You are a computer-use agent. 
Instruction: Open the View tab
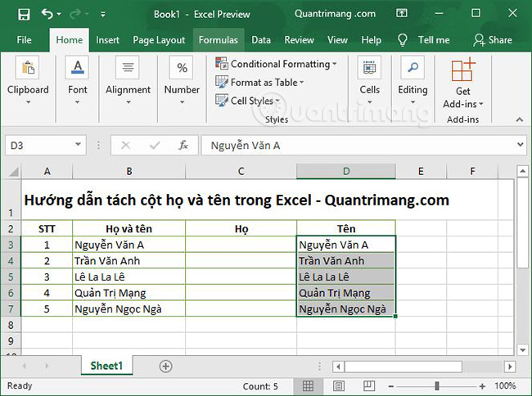click(337, 40)
